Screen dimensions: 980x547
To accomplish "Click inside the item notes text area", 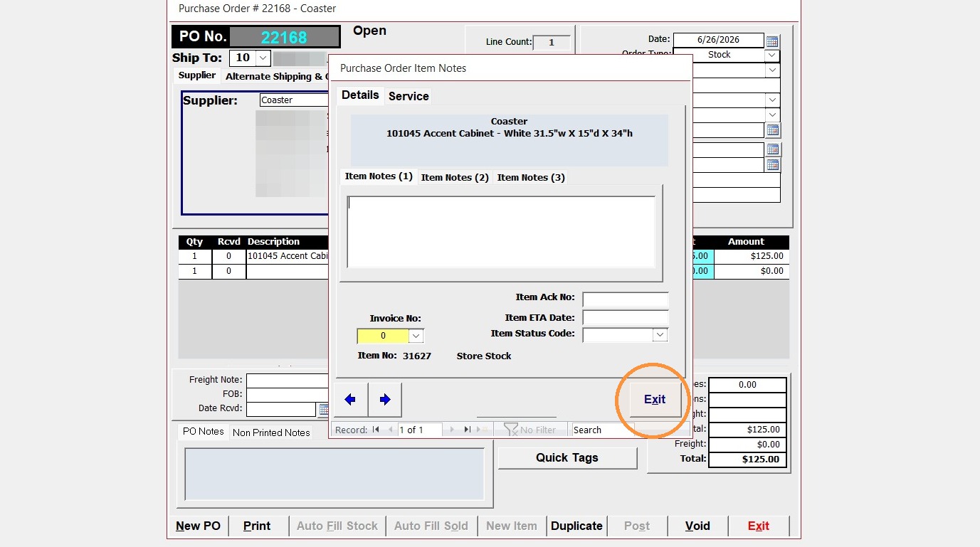I will coord(501,232).
